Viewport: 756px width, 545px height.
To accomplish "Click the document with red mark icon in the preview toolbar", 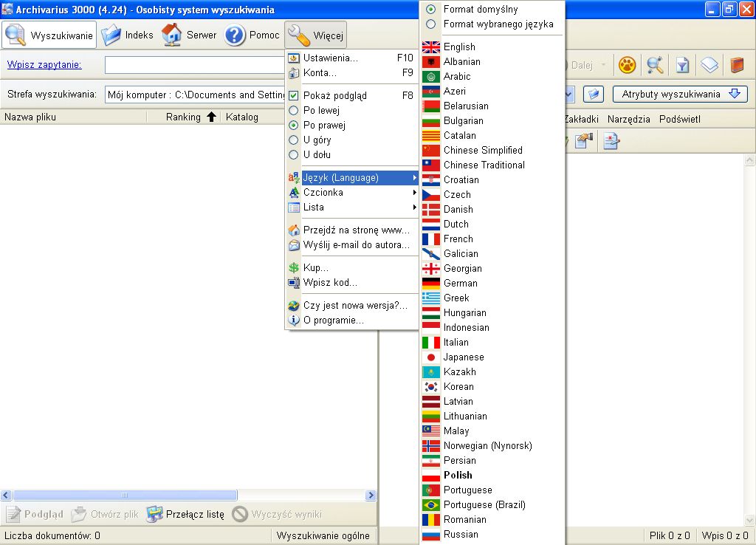I will [611, 141].
